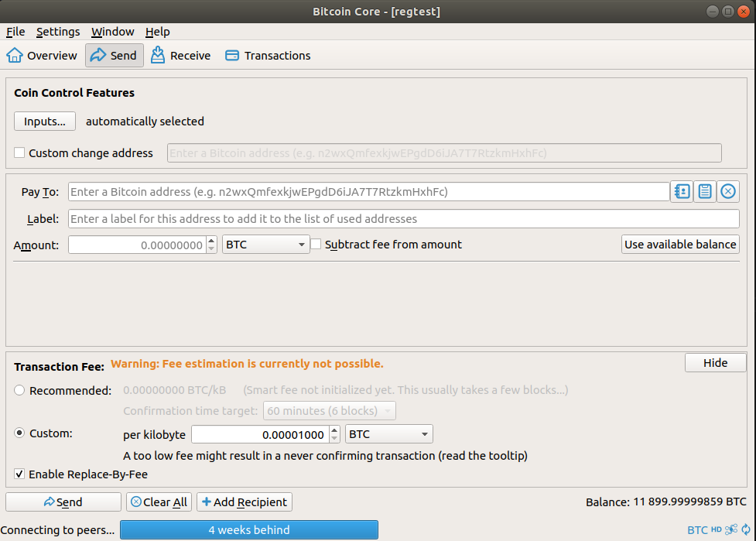Increase Amount with up stepper arrow

coord(211,240)
